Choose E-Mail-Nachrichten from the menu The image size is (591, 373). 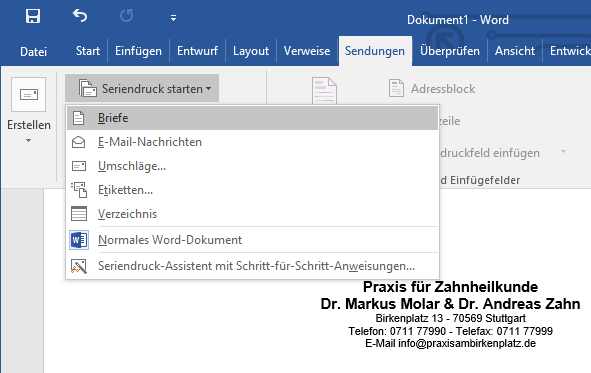coord(253,142)
